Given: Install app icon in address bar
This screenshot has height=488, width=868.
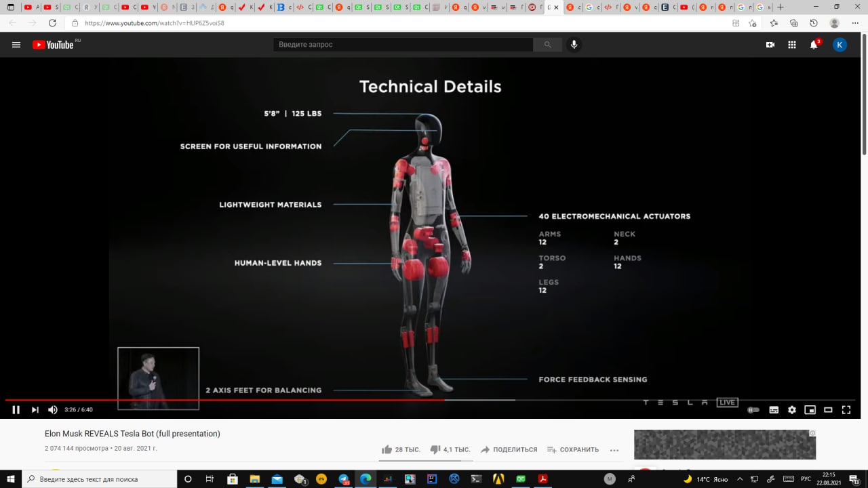Looking at the screenshot, I should [x=736, y=23].
